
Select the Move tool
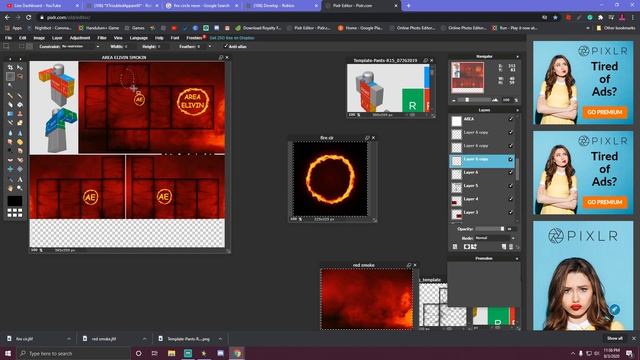(20, 67)
